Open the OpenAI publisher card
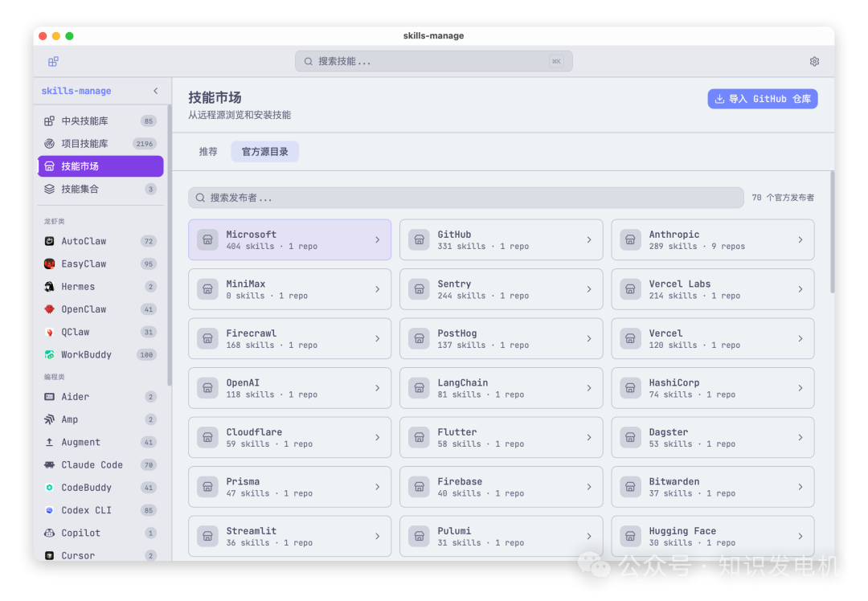This screenshot has width=868, height=601. pos(289,387)
